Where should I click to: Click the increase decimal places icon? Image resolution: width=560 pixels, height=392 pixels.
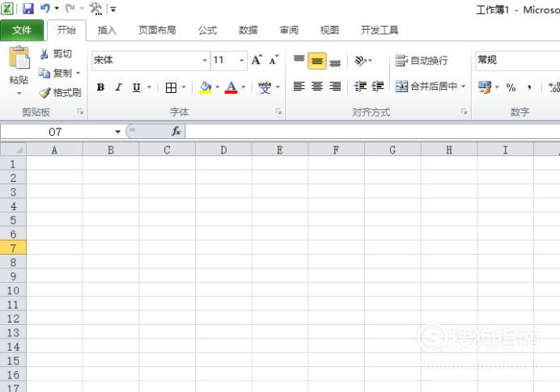[554, 87]
